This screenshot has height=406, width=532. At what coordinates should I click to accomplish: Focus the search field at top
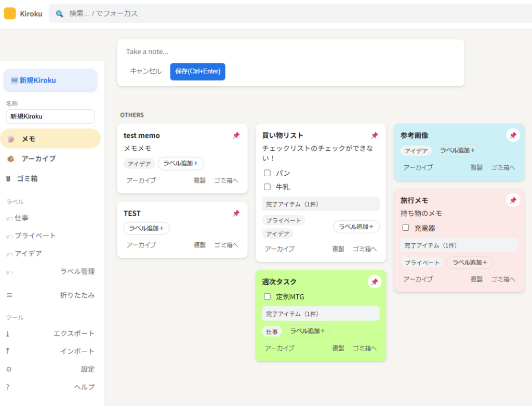[x=291, y=14]
